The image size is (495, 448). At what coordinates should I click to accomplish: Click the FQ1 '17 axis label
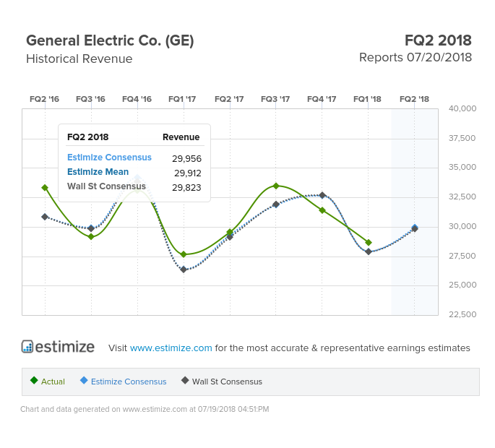[182, 99]
